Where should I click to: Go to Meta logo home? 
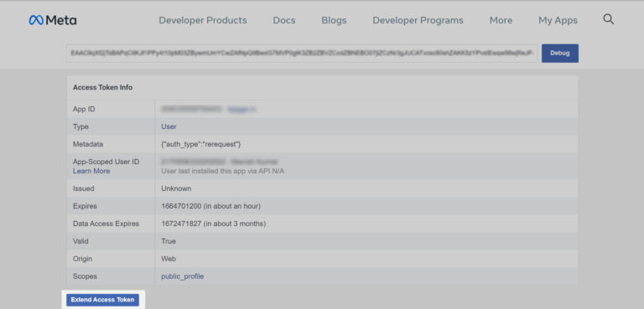53,20
